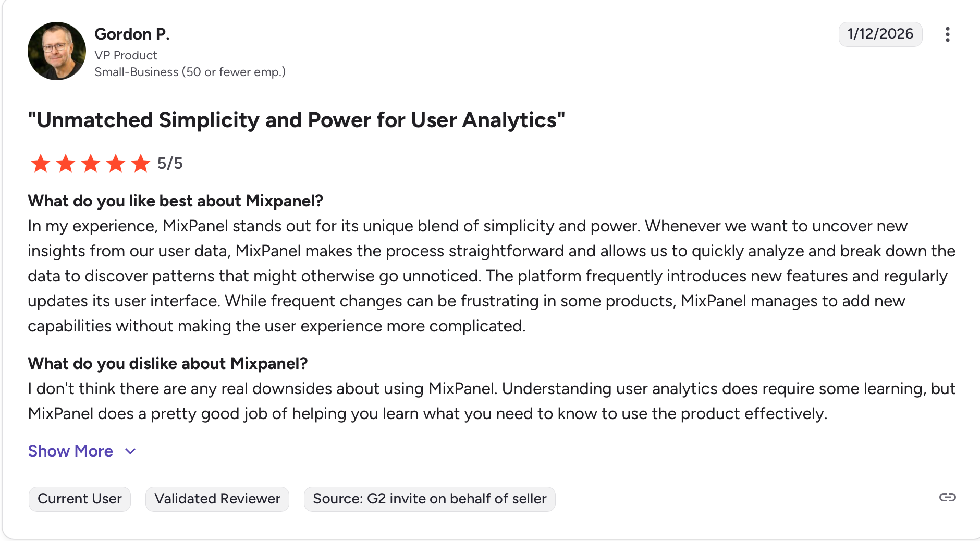Viewport: 980px width, 541px height.
Task: Click the third rating star
Action: point(91,164)
